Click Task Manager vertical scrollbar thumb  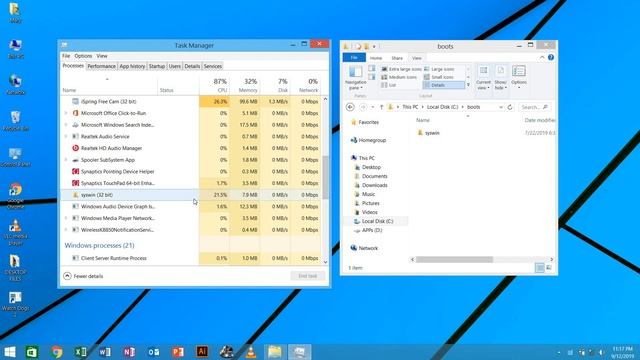point(325,177)
